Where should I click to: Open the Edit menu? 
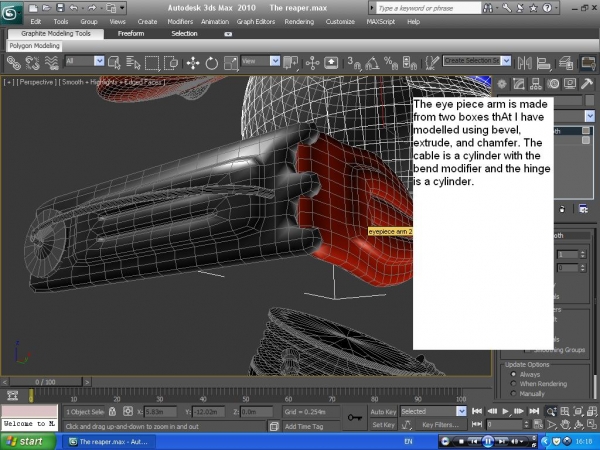coord(36,22)
